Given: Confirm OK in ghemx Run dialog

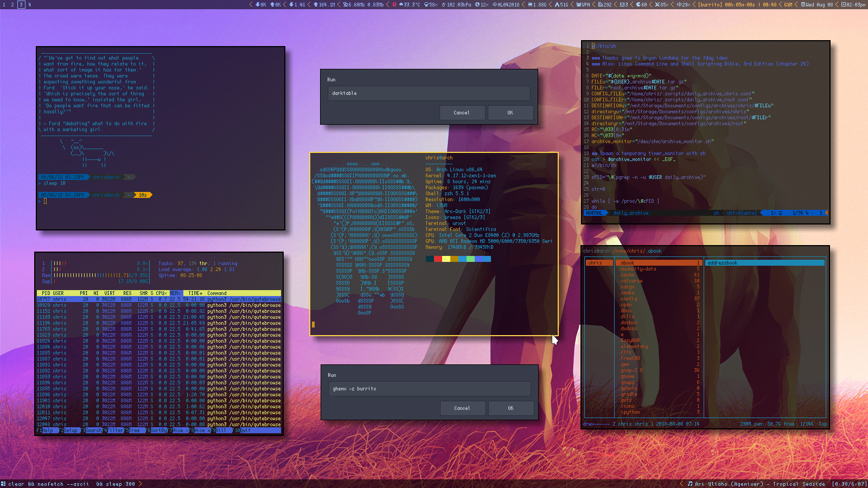Looking at the screenshot, I should (x=510, y=408).
